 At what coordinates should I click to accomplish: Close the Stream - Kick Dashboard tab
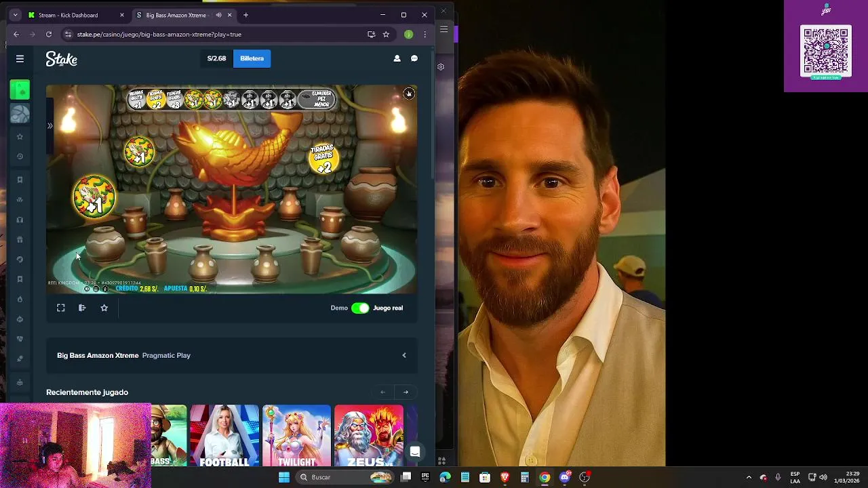click(x=122, y=15)
